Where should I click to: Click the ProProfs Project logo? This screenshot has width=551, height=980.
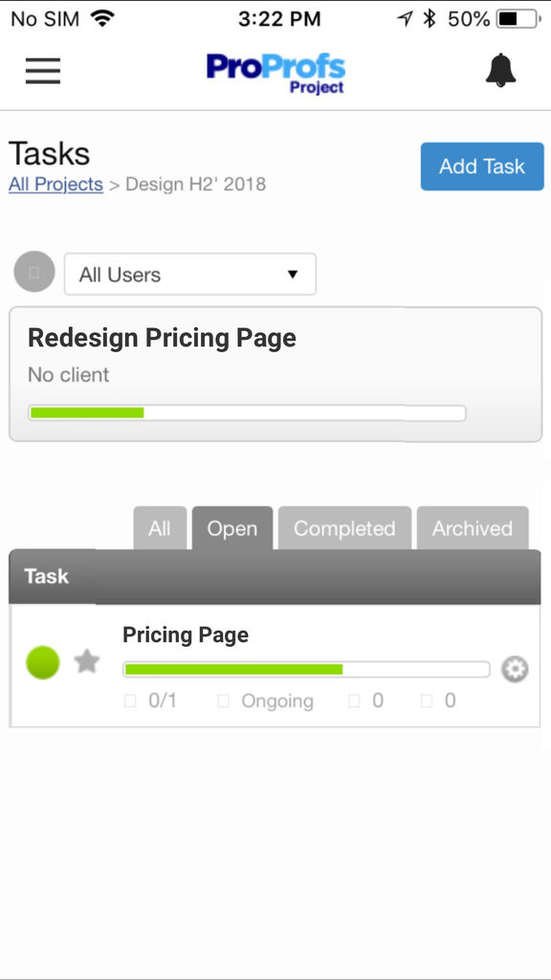(275, 73)
